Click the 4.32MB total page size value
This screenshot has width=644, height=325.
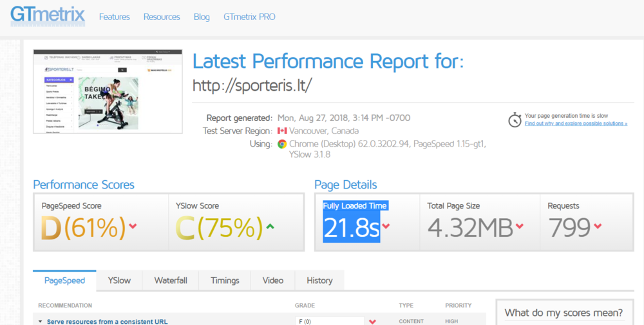pos(470,228)
